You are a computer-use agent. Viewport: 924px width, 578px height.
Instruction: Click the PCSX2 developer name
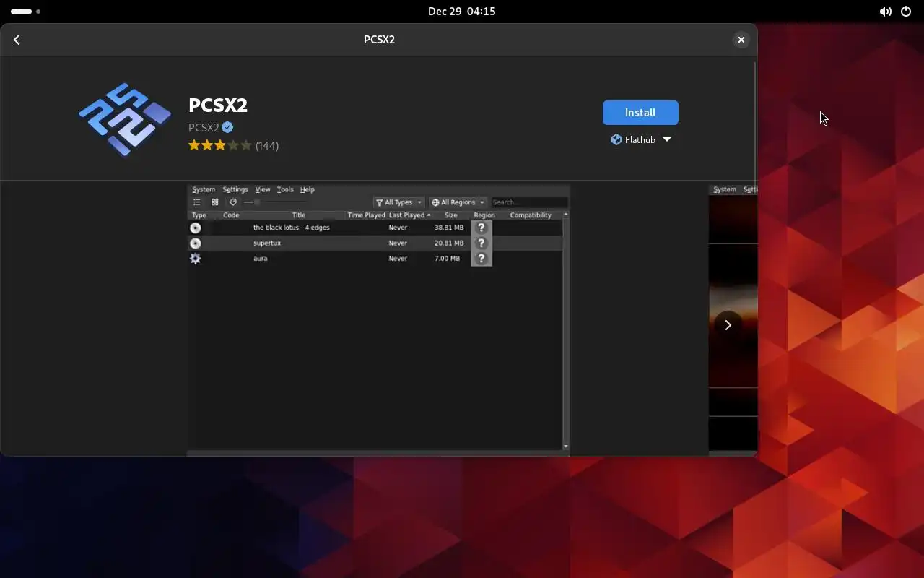point(204,128)
